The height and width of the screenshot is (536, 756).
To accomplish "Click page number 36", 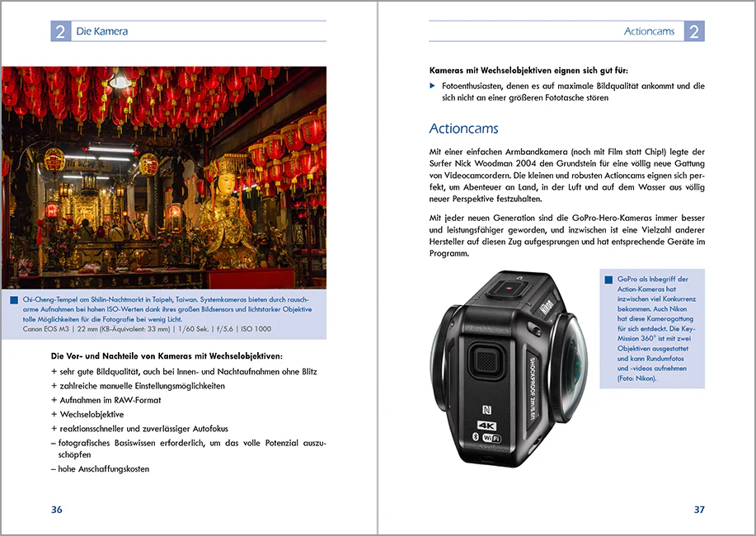I will (x=57, y=510).
